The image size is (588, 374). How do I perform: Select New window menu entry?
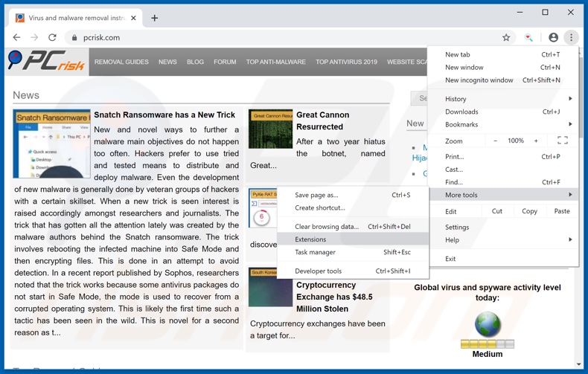(503, 68)
